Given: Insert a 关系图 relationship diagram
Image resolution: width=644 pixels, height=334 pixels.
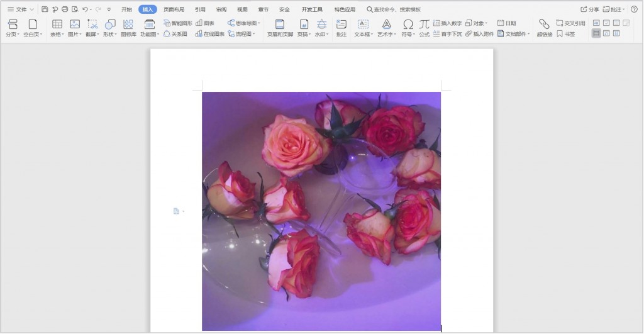Looking at the screenshot, I should (x=175, y=34).
